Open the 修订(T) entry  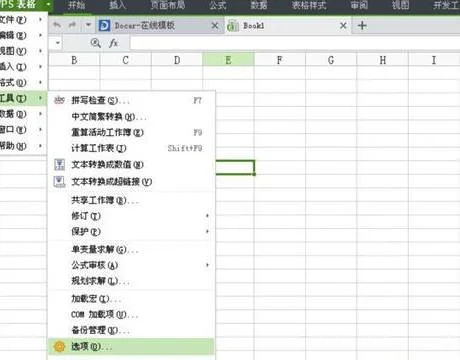pyautogui.click(x=132, y=216)
